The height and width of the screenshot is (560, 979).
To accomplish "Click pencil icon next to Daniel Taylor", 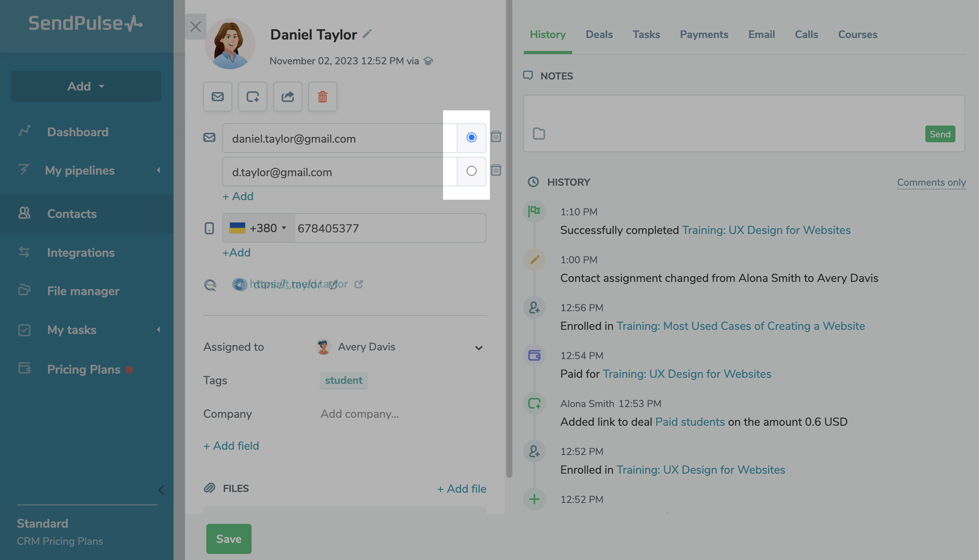I will pyautogui.click(x=367, y=34).
